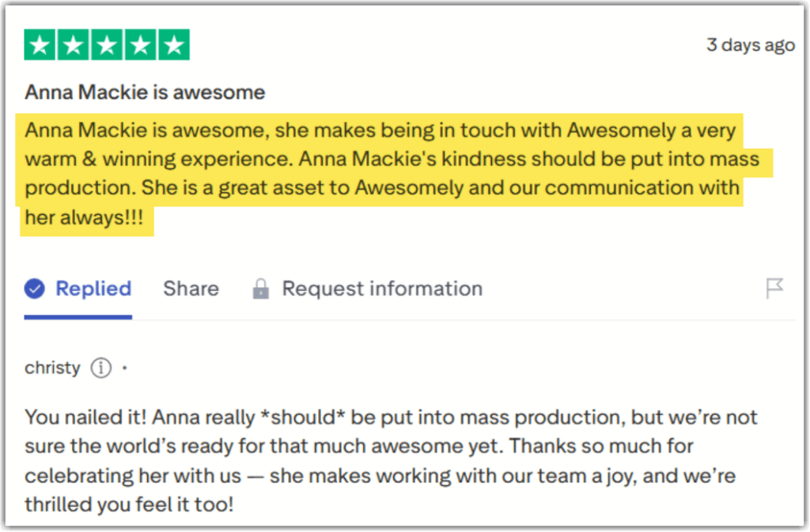810x532 pixels.
Task: Click the blue checkmark icon beside Replied
Action: pos(34,289)
